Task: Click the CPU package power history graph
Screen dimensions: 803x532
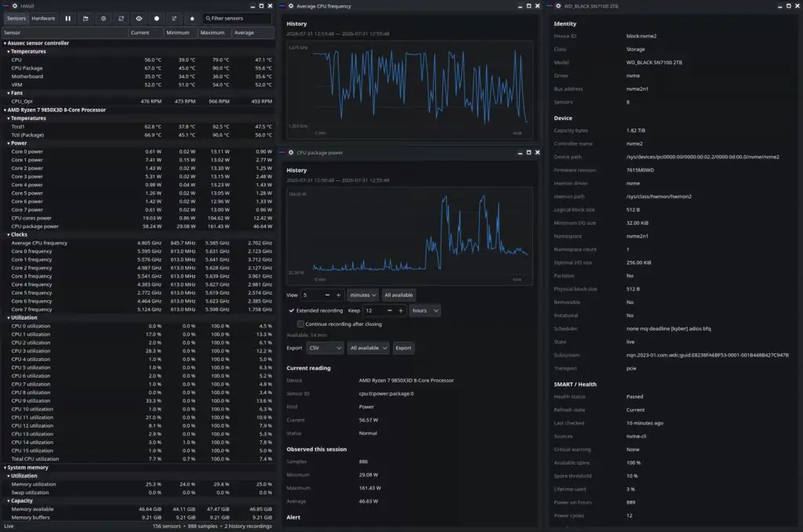Action: click(x=409, y=237)
